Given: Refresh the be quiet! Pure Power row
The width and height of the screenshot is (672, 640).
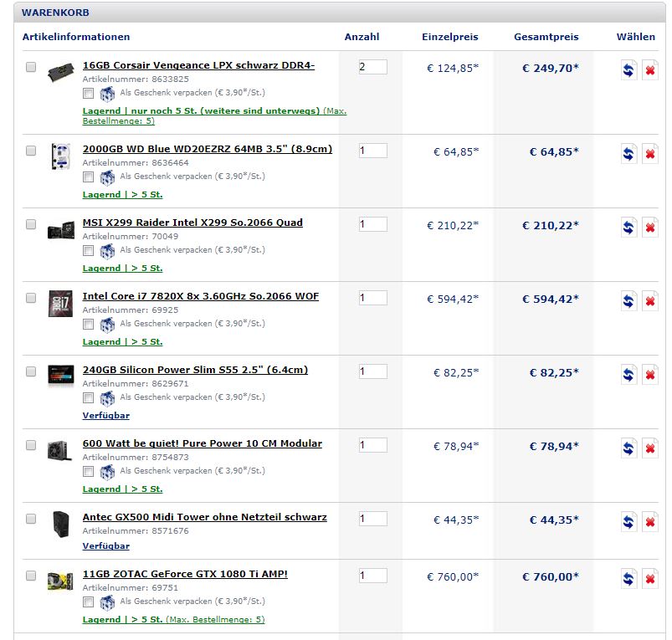Looking at the screenshot, I should [628, 448].
